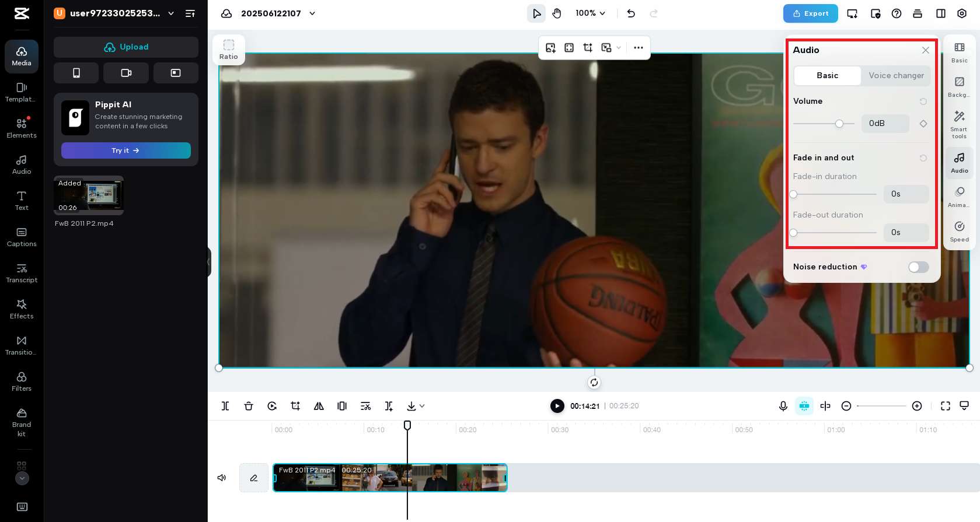
Task: Open the 100% zoom level dropdown
Action: click(x=591, y=13)
